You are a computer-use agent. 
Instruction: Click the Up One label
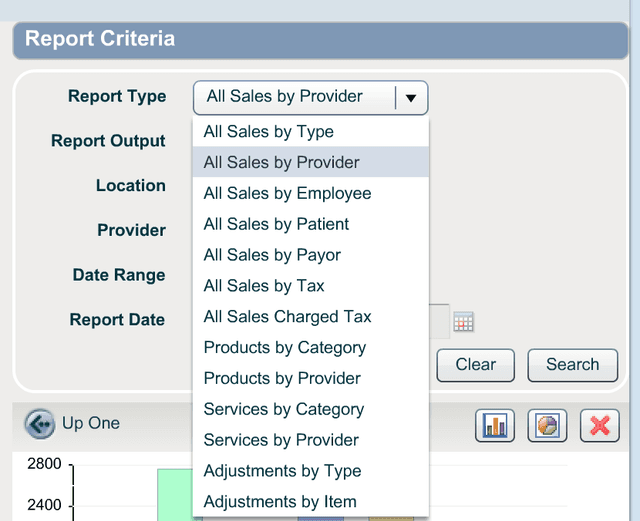tap(91, 423)
